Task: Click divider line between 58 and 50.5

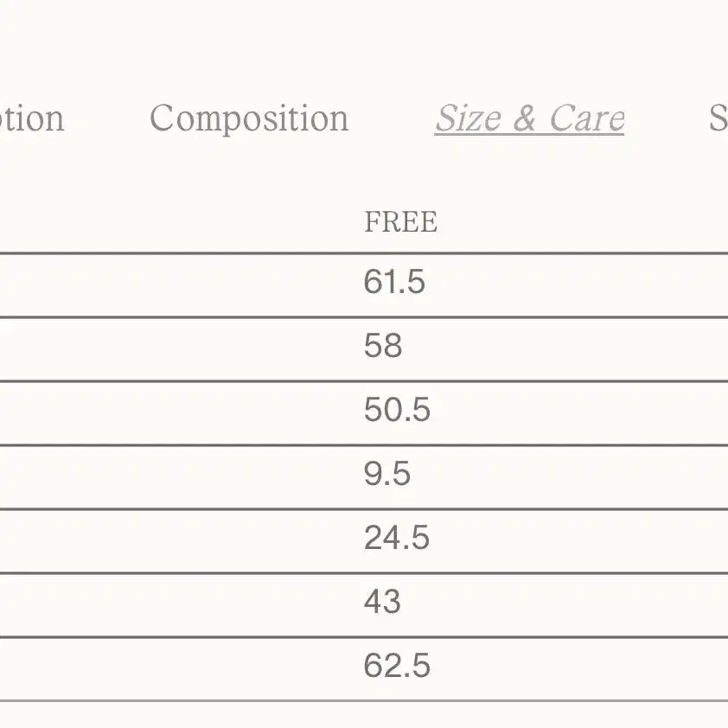Action: (x=364, y=381)
